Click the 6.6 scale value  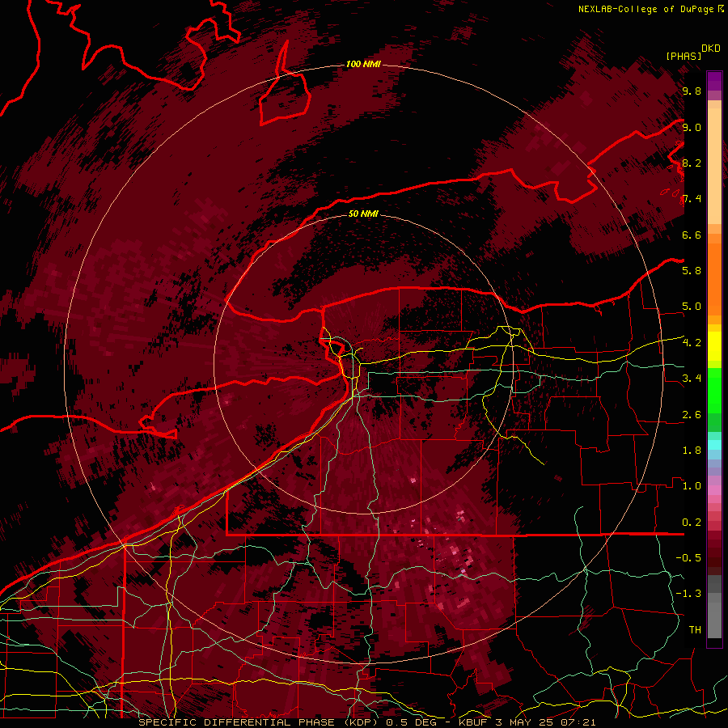click(692, 235)
